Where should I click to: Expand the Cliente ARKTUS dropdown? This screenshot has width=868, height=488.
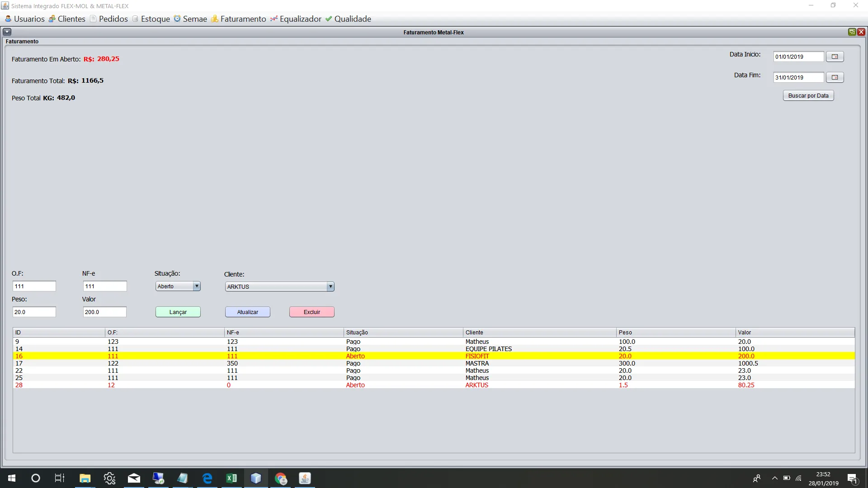330,286
